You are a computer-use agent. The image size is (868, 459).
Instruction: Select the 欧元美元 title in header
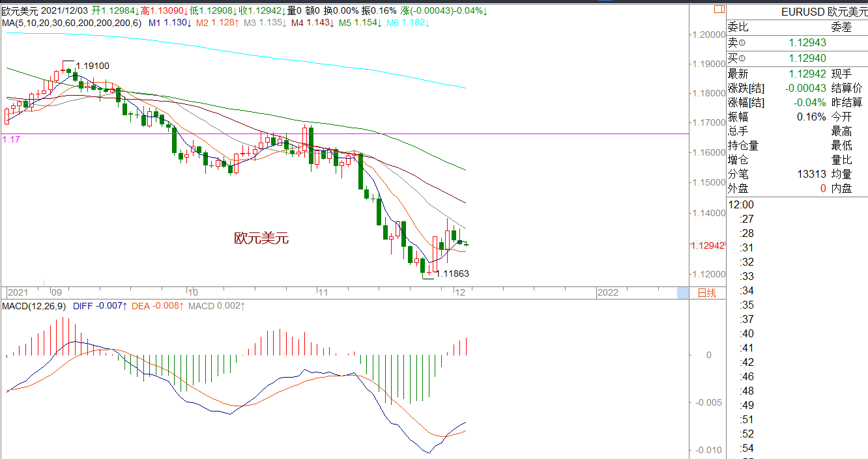(20, 11)
